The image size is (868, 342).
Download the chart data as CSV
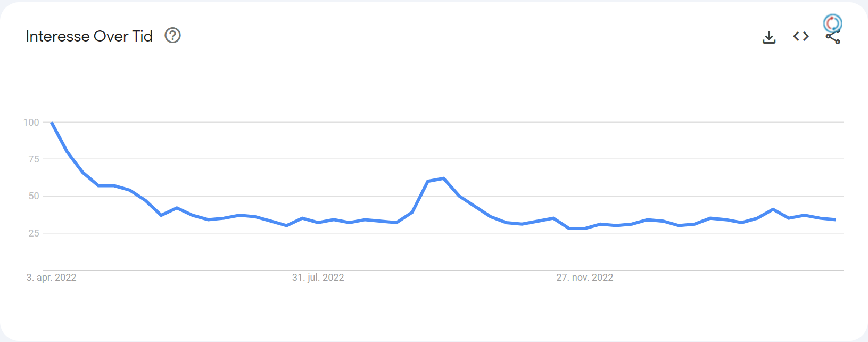769,37
